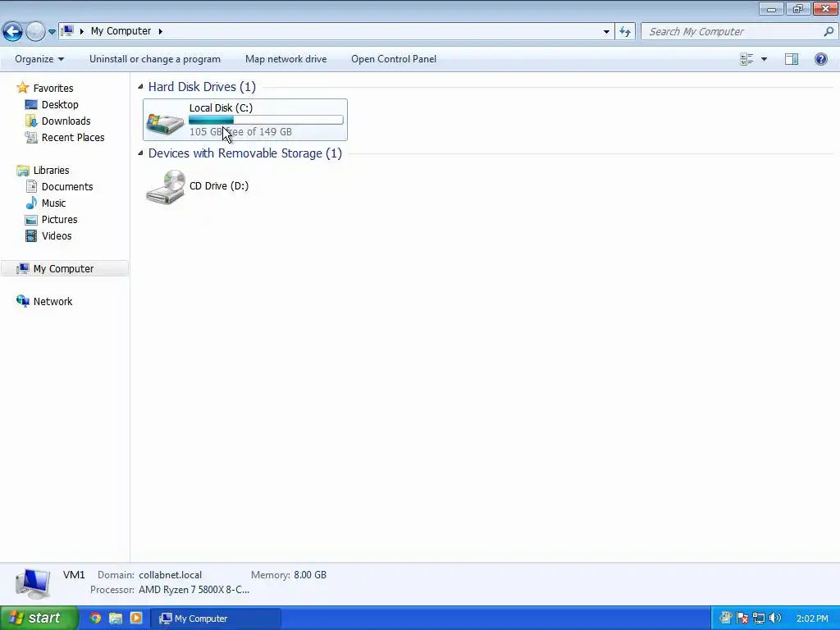Click the volume speaker tray icon
Viewport: 840px width, 630px height.
tap(774, 619)
